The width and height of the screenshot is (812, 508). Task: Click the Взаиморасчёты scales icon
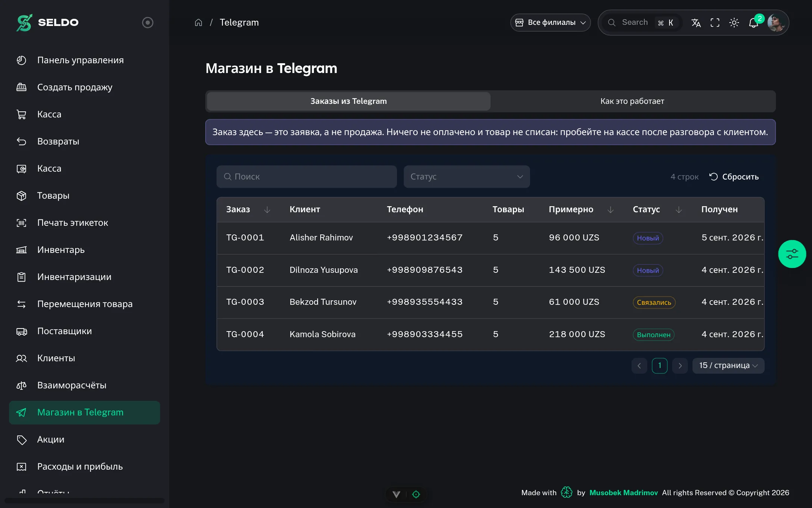[21, 385]
